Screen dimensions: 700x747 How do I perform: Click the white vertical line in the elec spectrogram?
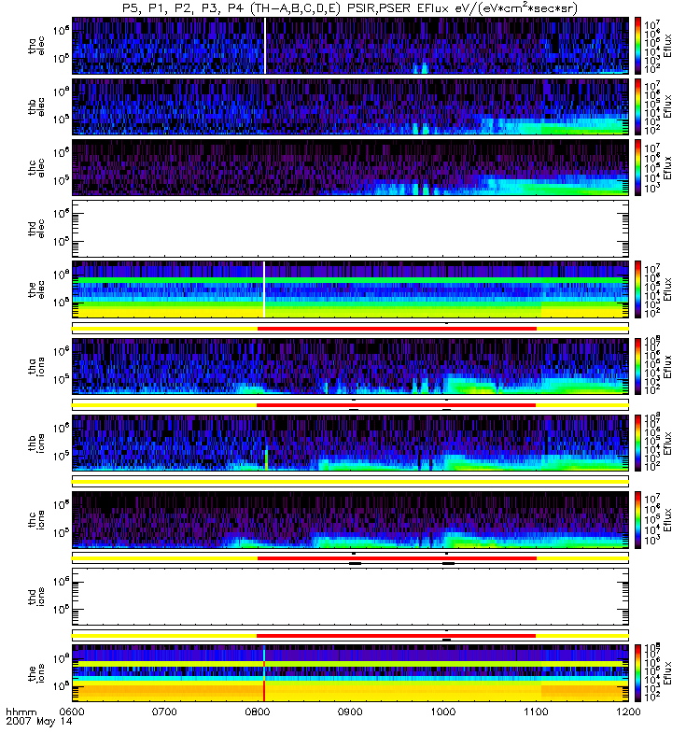pos(264,289)
